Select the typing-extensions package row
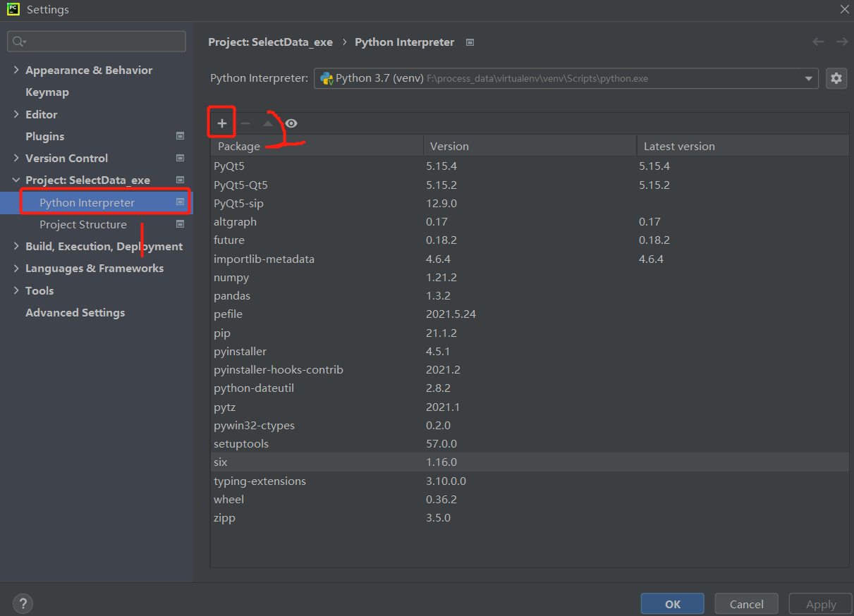The height and width of the screenshot is (616, 854). (530, 481)
